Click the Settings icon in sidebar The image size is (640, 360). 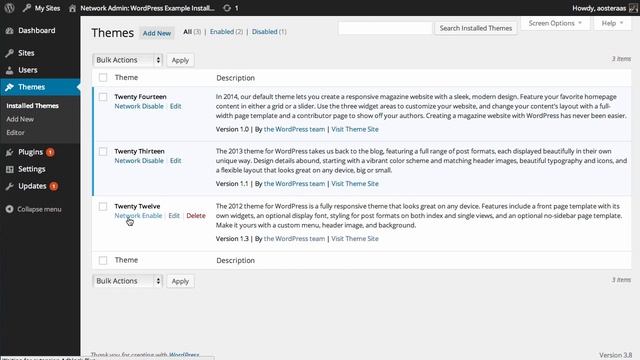9,169
